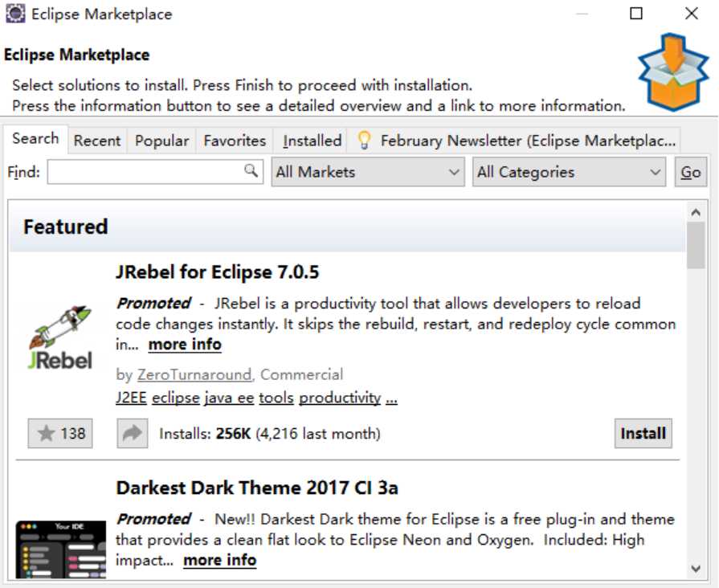The width and height of the screenshot is (719, 588).
Task: Click the Eclipse icon in title bar
Action: [x=15, y=14]
